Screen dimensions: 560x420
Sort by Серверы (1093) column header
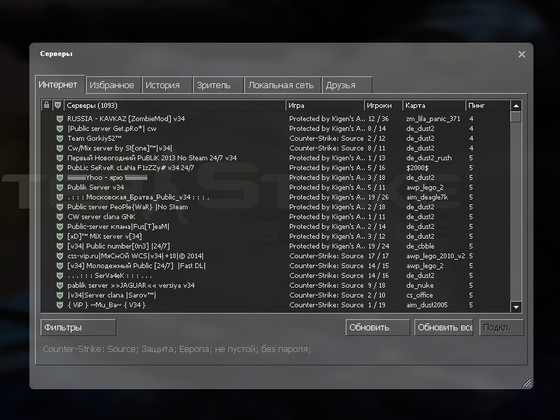coord(175,105)
